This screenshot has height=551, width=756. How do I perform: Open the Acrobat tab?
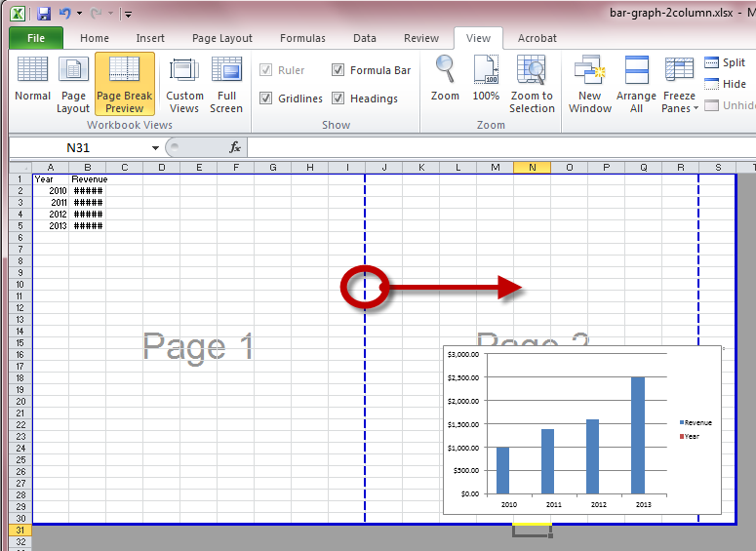537,38
